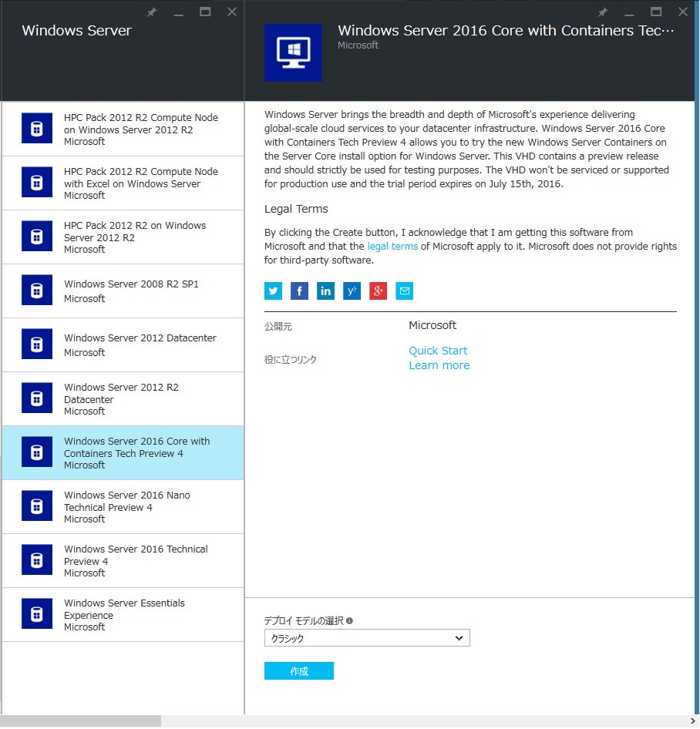Pin the Windows Server blade
700x729 pixels.
(151, 12)
